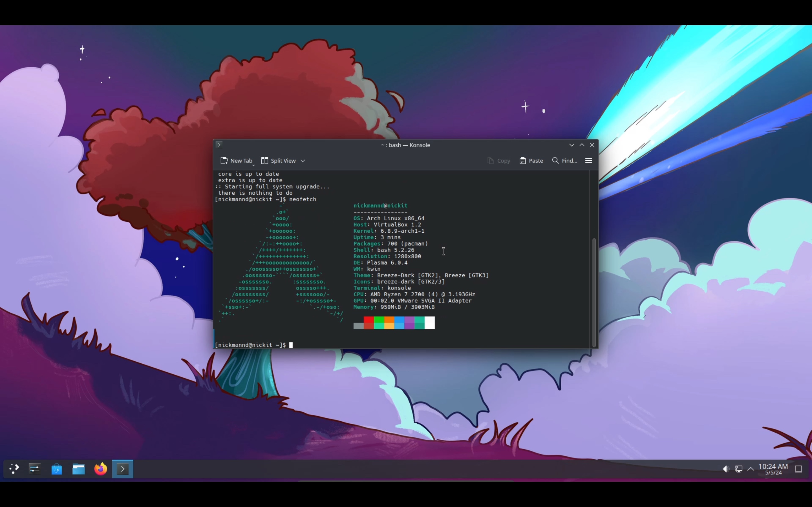Viewport: 812px width, 507px height.
Task: Open System Settings taskbar icon
Action: click(x=34, y=469)
